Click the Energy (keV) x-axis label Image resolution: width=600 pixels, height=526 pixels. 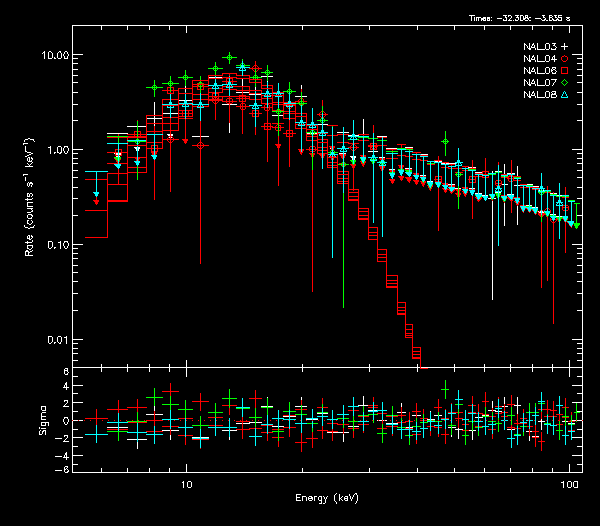(326, 498)
